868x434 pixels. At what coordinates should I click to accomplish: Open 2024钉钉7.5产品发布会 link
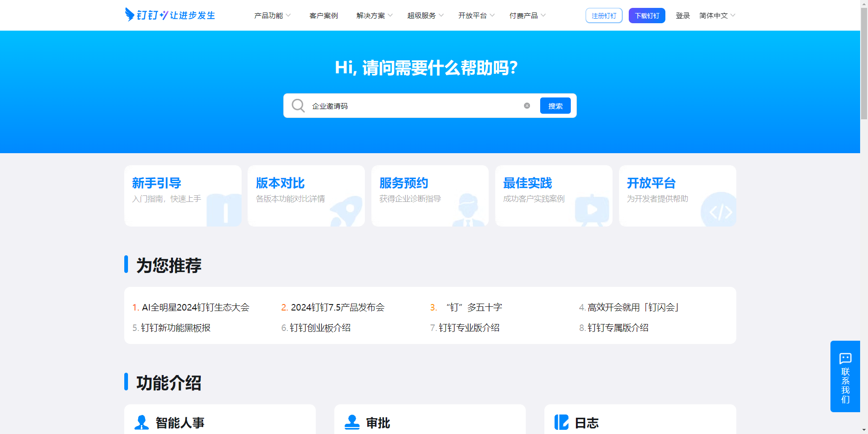point(338,307)
